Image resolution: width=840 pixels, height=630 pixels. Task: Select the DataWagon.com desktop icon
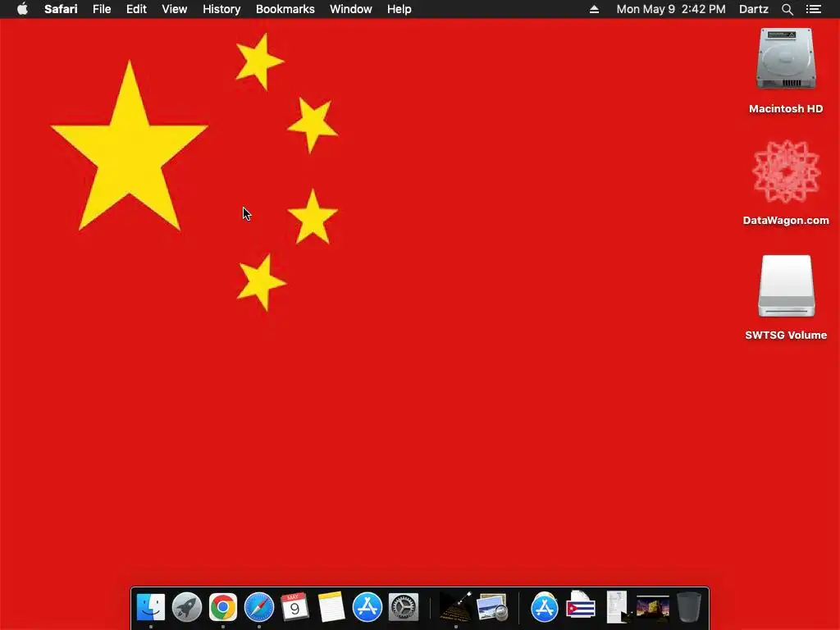coord(786,171)
